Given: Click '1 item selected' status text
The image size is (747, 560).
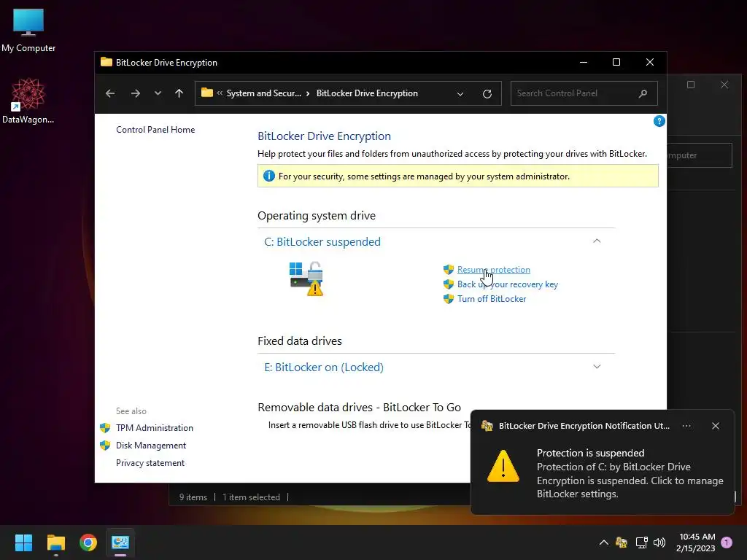Looking at the screenshot, I should tap(251, 497).
